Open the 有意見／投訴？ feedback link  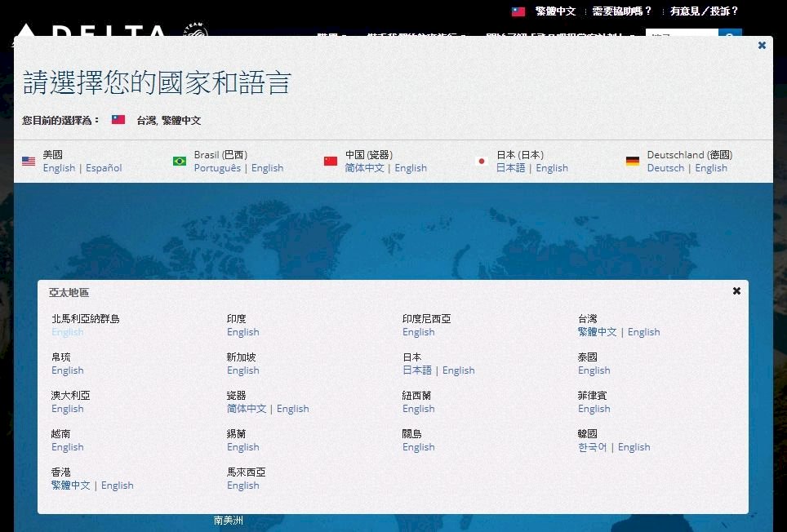coord(705,11)
